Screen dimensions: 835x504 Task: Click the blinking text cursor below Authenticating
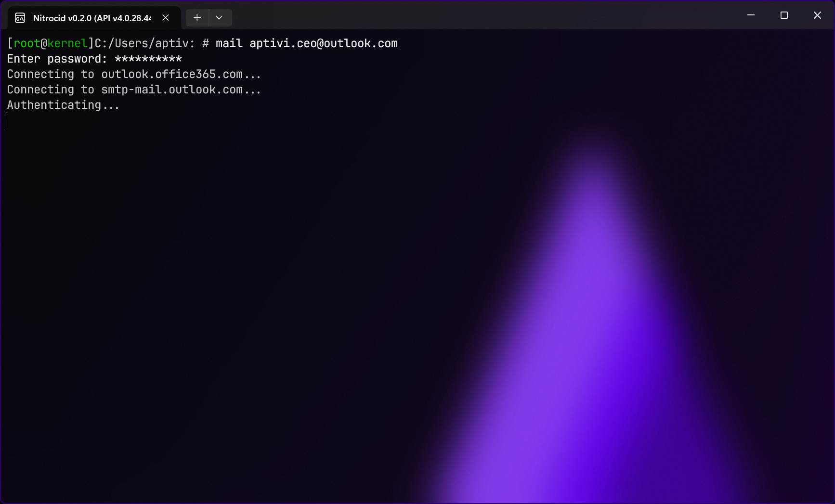pos(7,120)
